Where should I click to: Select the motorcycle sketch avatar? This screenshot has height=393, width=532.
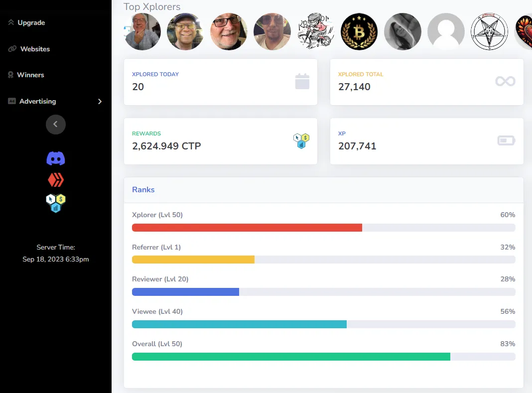pyautogui.click(x=315, y=31)
